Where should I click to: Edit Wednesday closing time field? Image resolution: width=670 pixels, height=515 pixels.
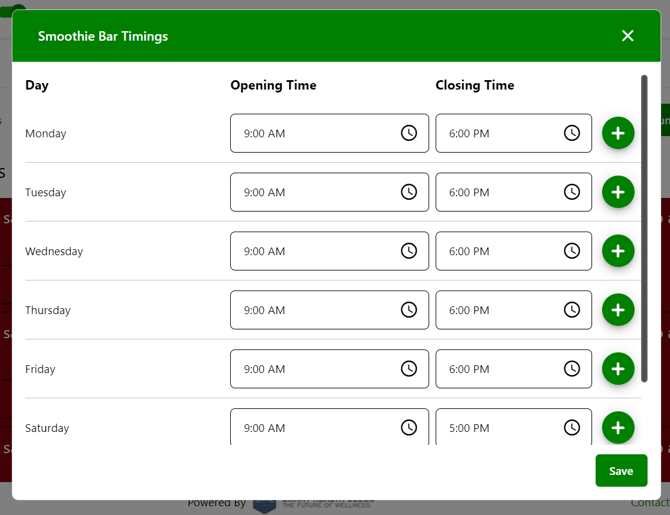pyautogui.click(x=514, y=251)
